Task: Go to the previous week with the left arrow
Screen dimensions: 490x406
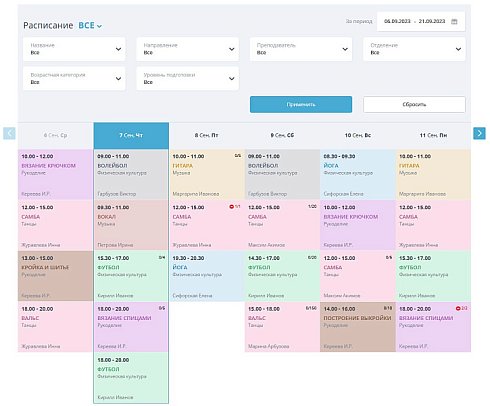Action: [9, 133]
